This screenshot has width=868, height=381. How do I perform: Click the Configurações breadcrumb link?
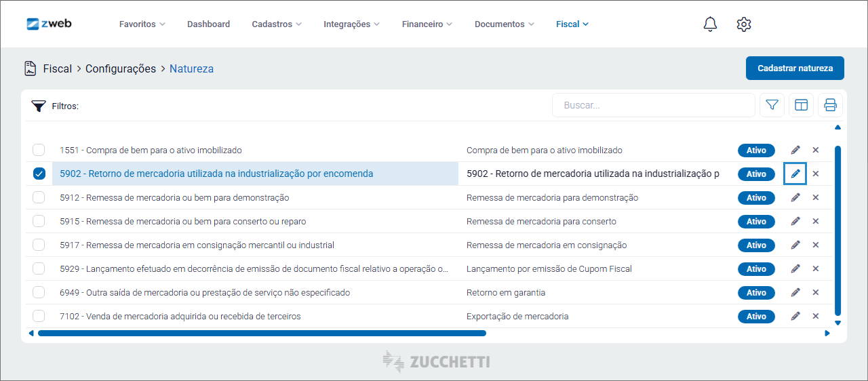tap(121, 68)
